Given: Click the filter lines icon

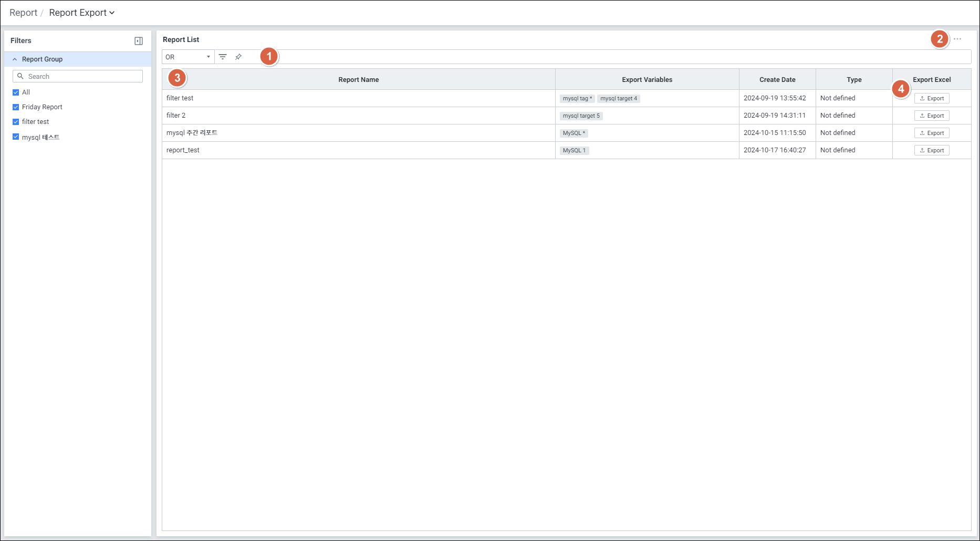Looking at the screenshot, I should coord(223,57).
